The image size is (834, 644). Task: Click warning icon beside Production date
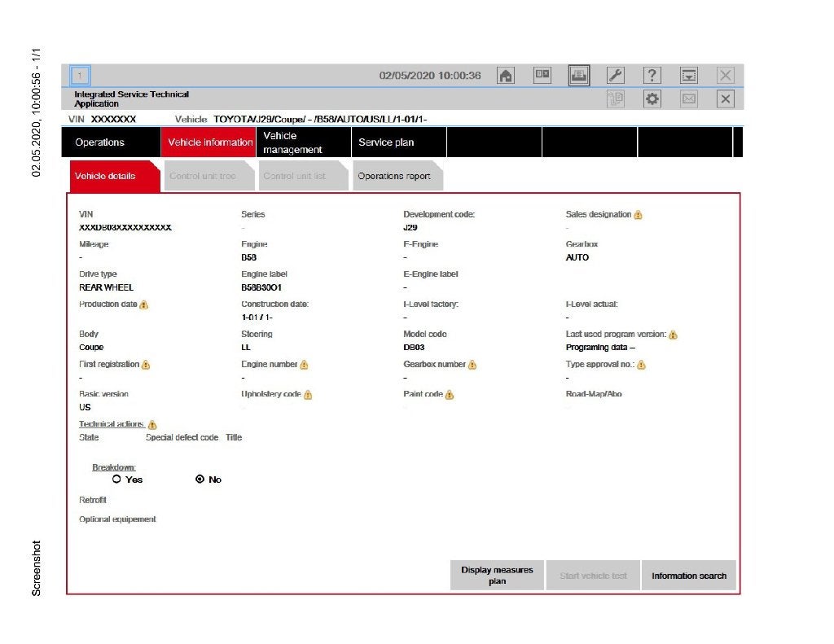tap(143, 304)
